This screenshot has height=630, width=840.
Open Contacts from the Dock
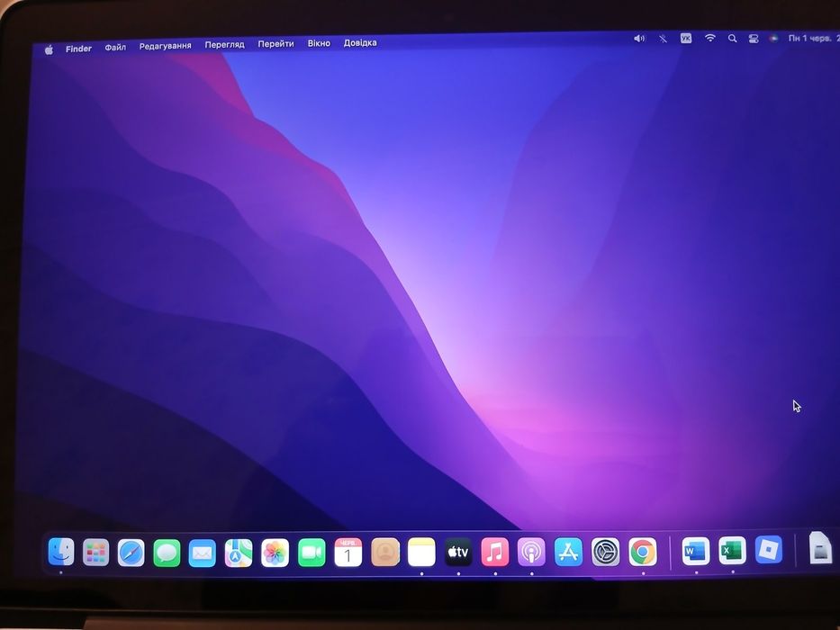coord(385,553)
